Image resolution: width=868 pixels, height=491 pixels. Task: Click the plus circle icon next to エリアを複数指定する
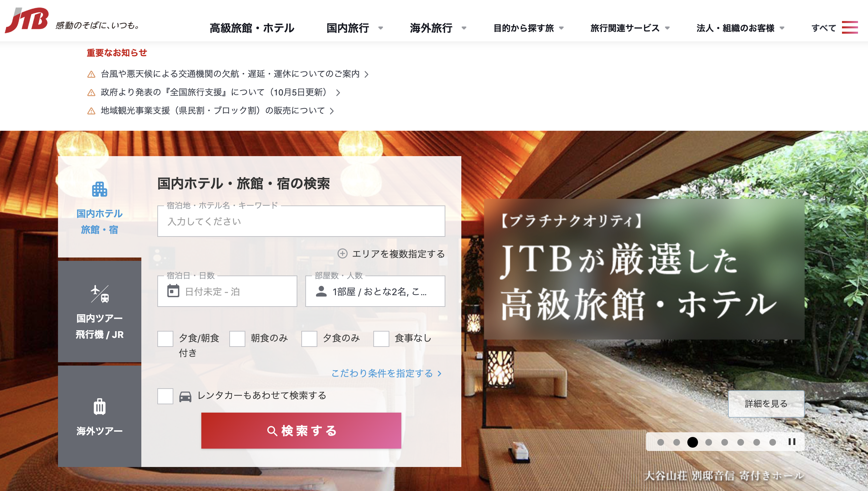342,254
